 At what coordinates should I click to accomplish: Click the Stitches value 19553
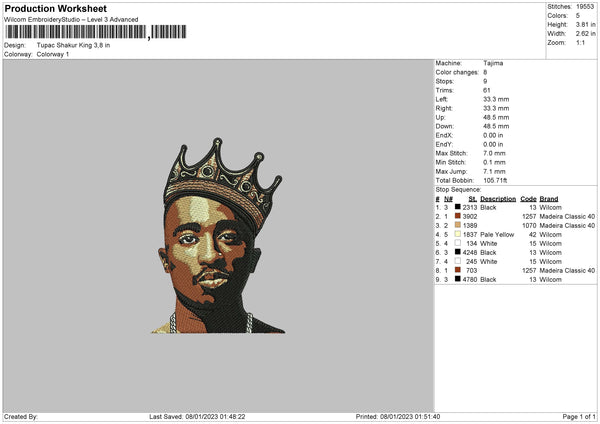point(585,7)
